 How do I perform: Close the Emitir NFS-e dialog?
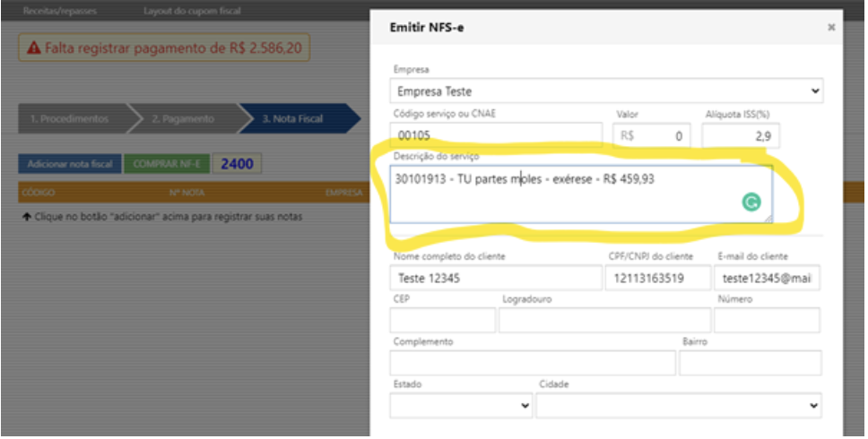(x=831, y=27)
